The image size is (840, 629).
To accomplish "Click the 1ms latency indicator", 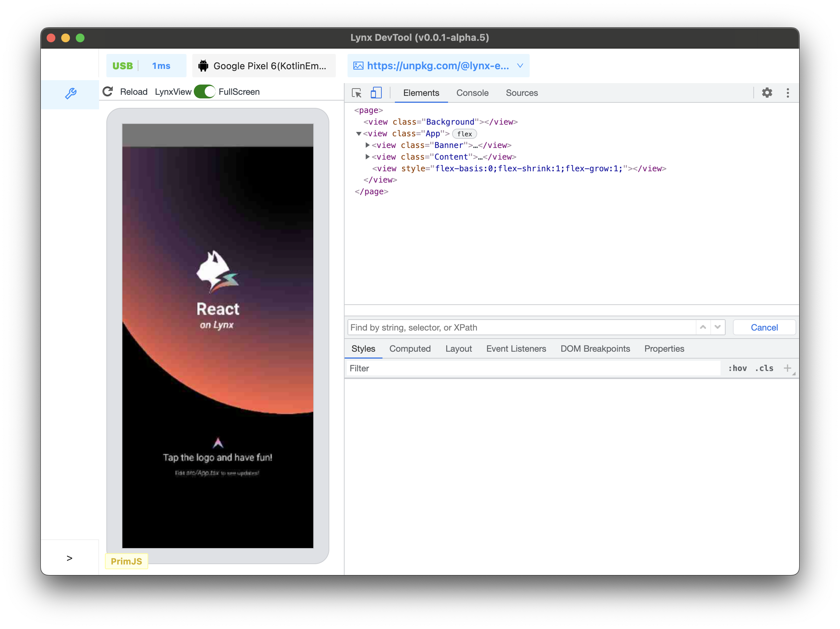I will [x=161, y=66].
